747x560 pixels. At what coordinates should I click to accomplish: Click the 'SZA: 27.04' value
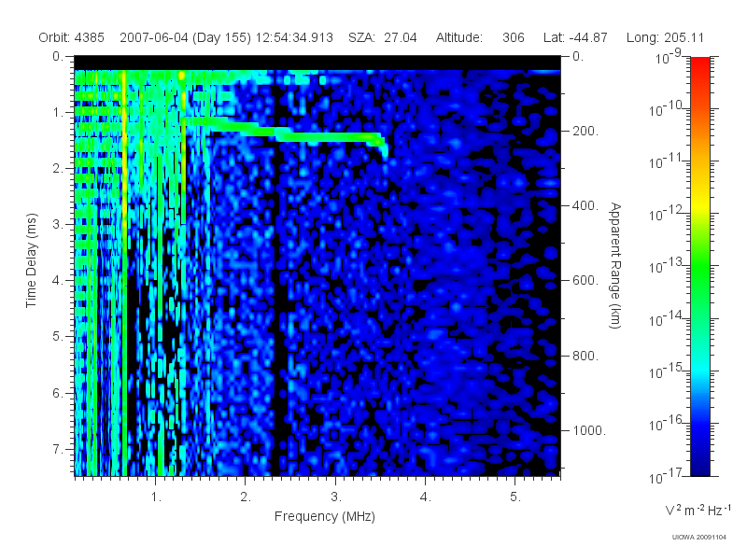383,37
